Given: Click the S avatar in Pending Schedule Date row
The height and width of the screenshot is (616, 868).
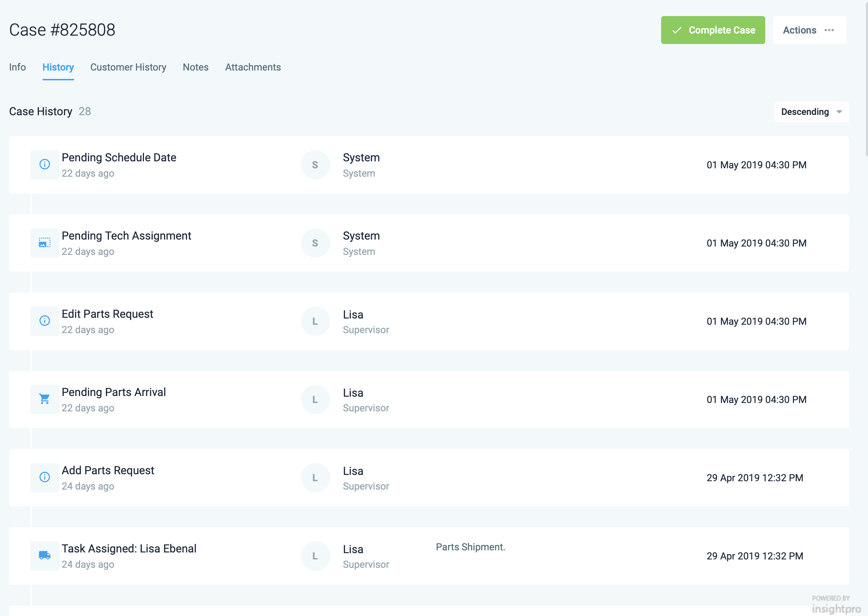Looking at the screenshot, I should (x=315, y=164).
